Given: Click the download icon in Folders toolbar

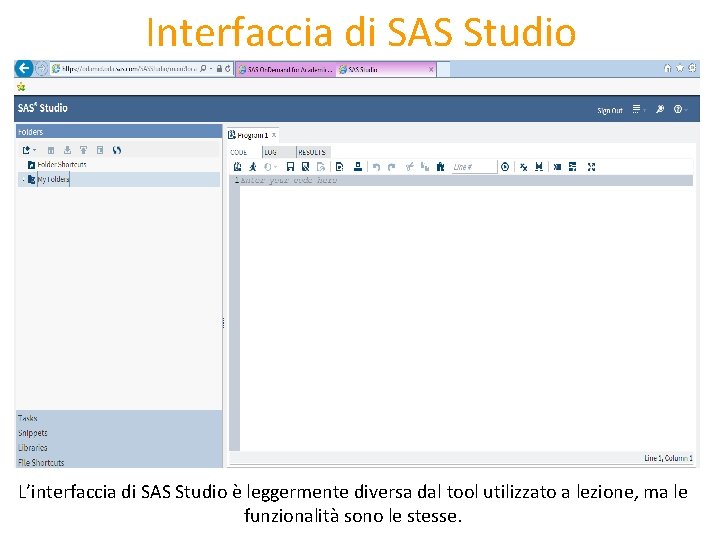Looking at the screenshot, I should pos(68,150).
